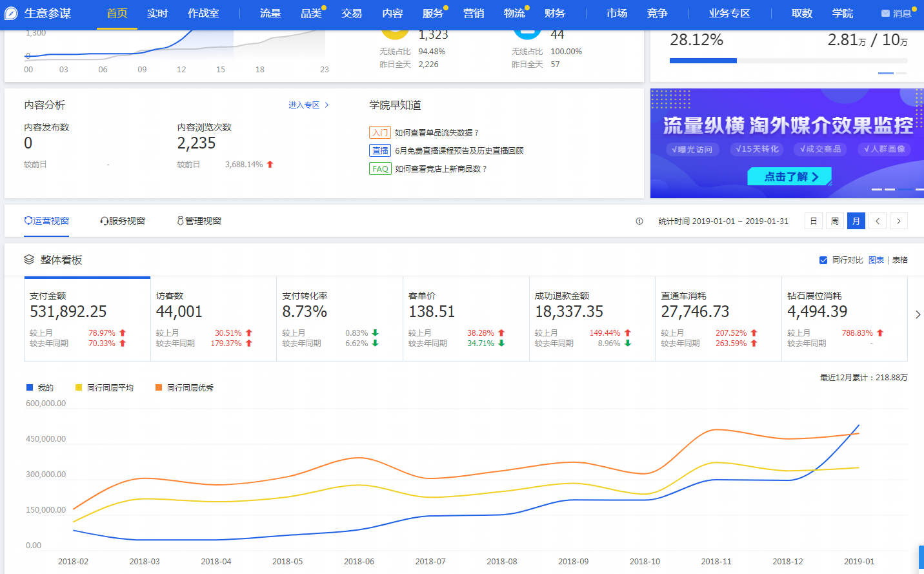
Task: Open the 消息 message envelope icon
Action: pos(885,14)
